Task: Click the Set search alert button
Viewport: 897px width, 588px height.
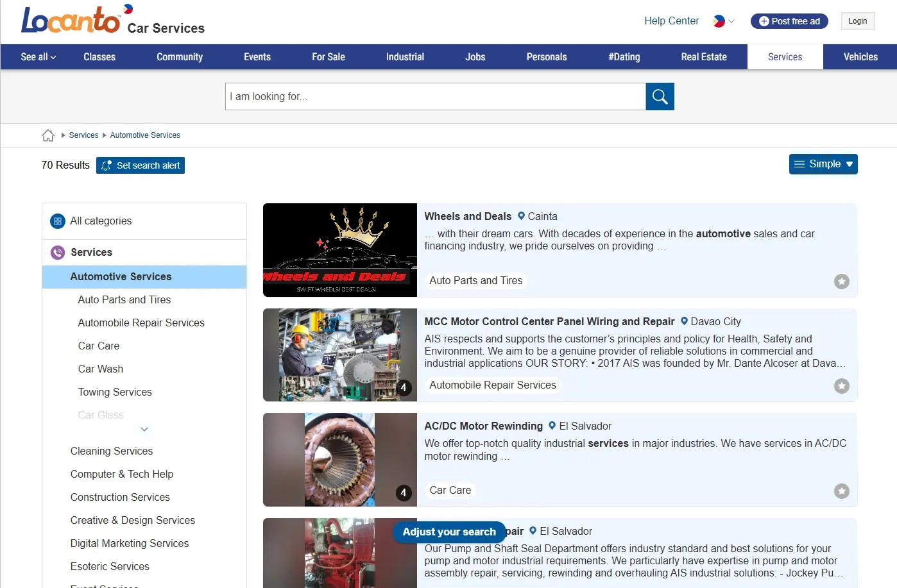Action: (x=141, y=165)
